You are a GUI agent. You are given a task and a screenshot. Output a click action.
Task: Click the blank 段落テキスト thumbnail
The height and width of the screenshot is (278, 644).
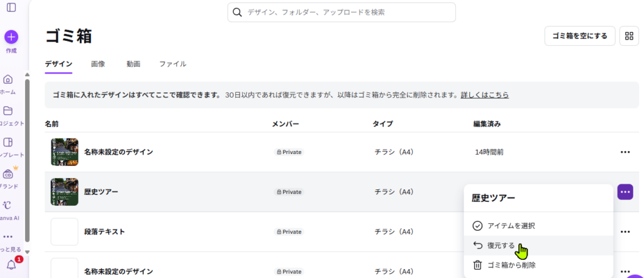coord(65,231)
